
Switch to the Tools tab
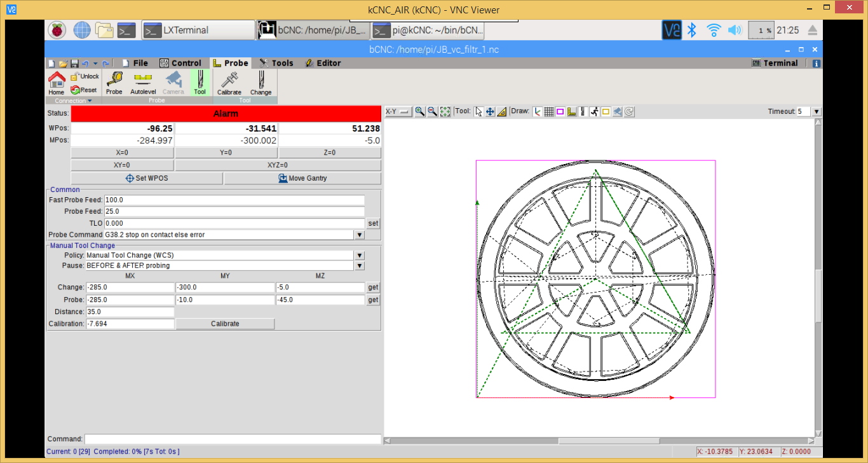pos(276,63)
